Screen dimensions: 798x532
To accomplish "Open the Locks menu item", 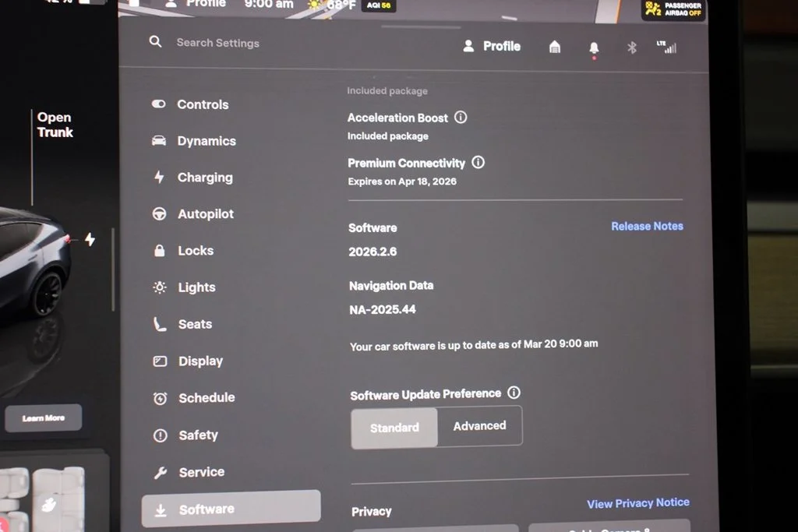I will (183, 251).
